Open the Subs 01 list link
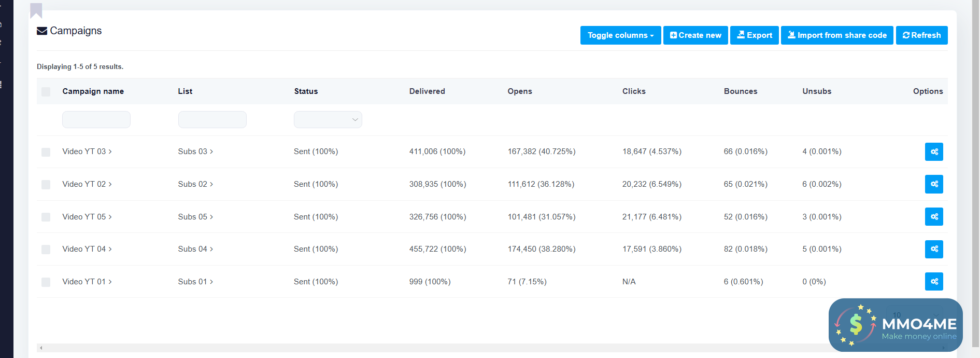980x358 pixels. click(x=195, y=282)
